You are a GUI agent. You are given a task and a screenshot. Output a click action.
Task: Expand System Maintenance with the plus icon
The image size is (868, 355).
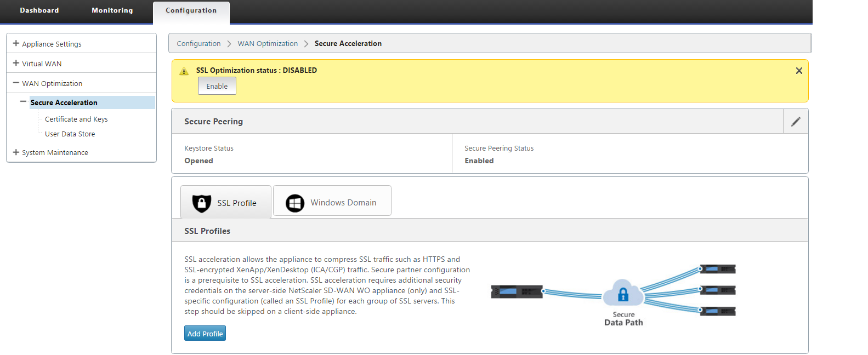pyautogui.click(x=16, y=152)
